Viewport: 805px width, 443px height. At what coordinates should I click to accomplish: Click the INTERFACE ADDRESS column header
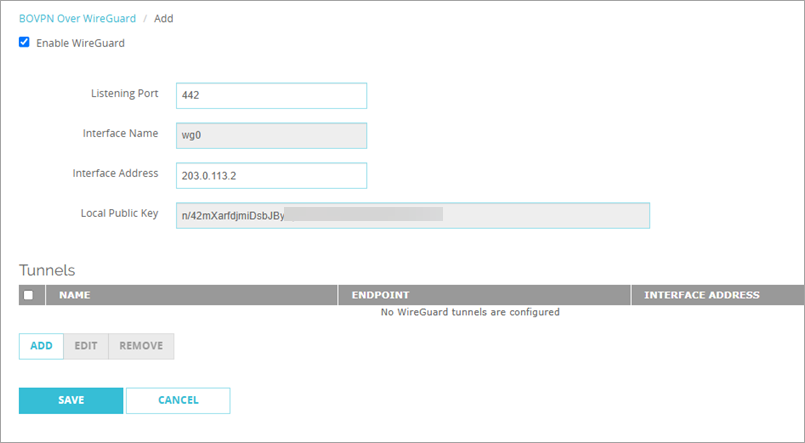718,295
